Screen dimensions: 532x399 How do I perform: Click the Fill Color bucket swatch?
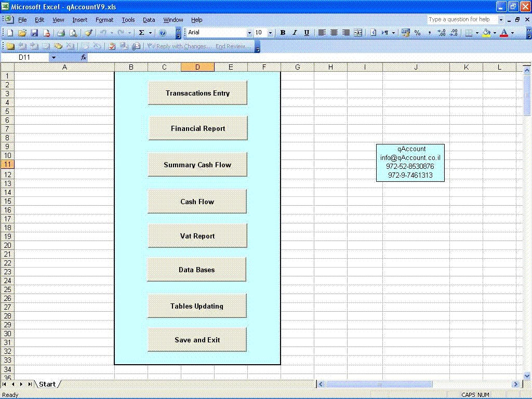pos(486,33)
